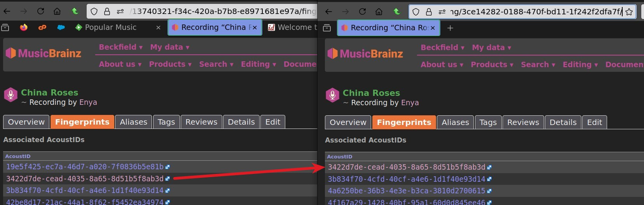This screenshot has width=644, height=205.
Task: Open the external link icon beside AcoustID 19e5f425
Action: pyautogui.click(x=168, y=167)
